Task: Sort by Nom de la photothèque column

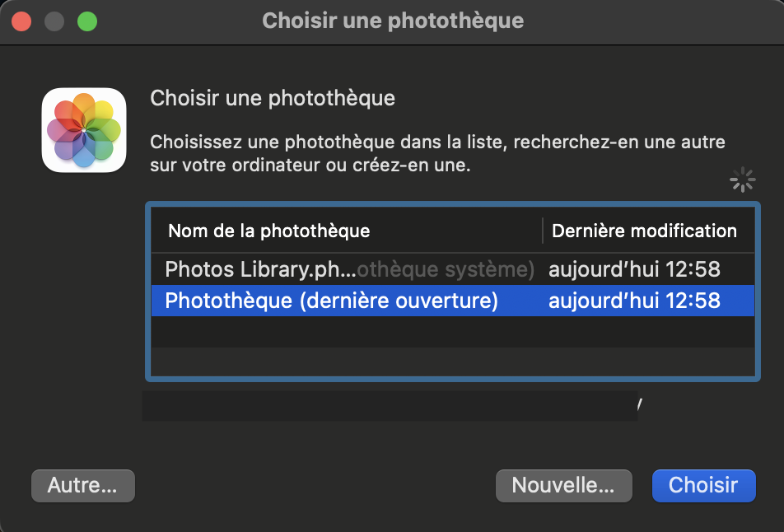Action: (268, 231)
